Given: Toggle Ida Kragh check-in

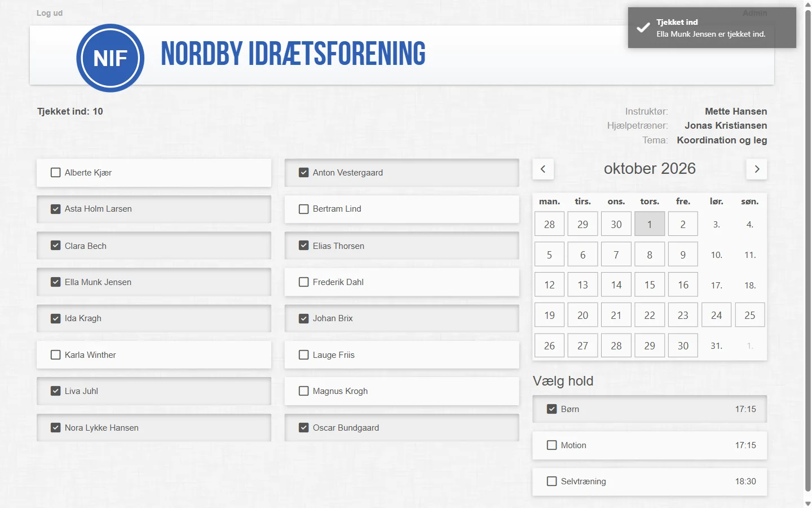Looking at the screenshot, I should point(154,318).
